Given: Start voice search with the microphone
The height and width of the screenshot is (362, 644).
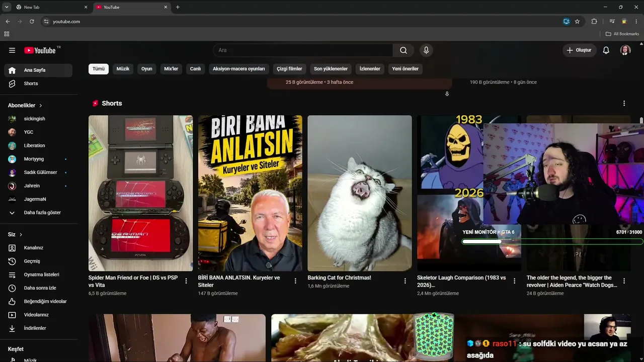Looking at the screenshot, I should [x=426, y=50].
